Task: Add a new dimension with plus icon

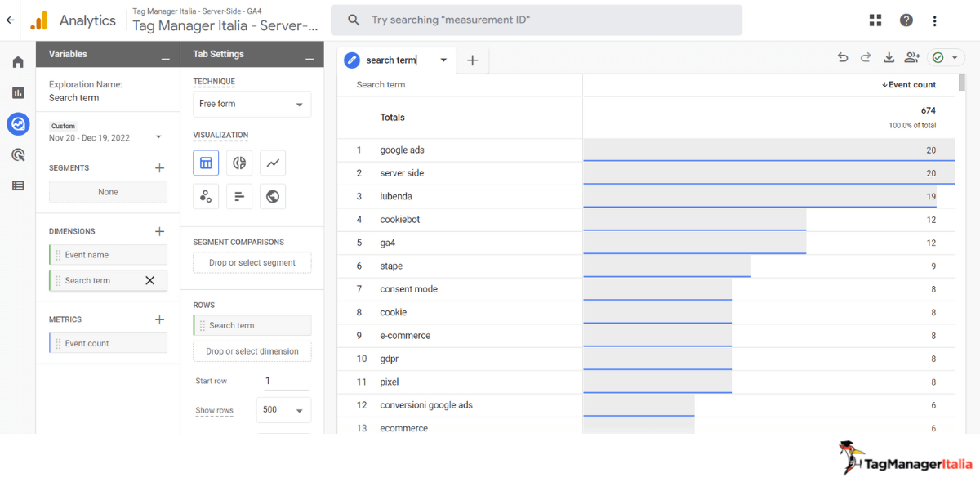Action: [159, 231]
